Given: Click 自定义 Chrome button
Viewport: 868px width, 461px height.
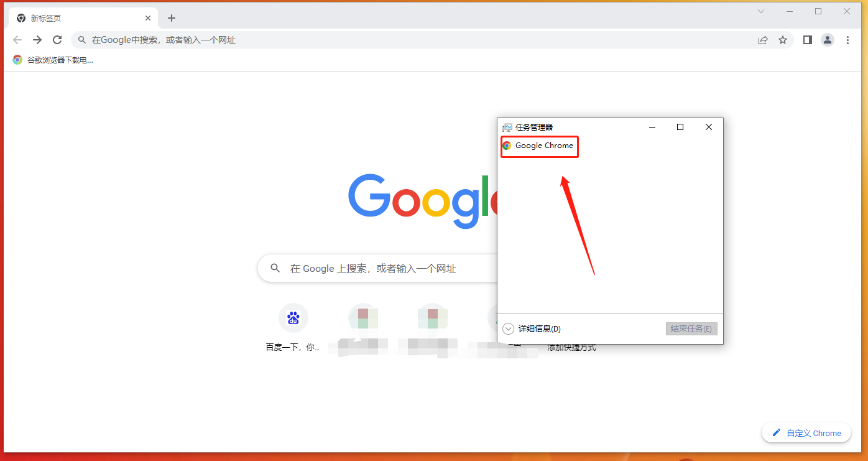Looking at the screenshot, I should click(806, 433).
